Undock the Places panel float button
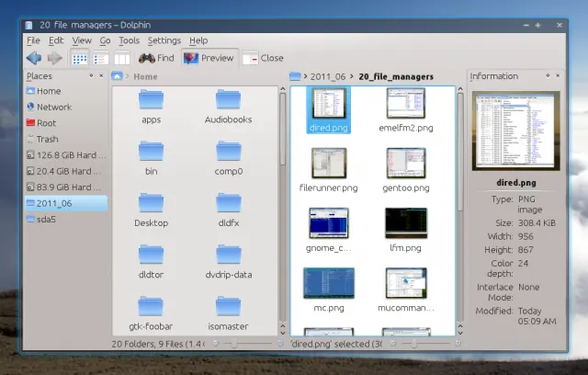This screenshot has height=375, width=588. 91,75
